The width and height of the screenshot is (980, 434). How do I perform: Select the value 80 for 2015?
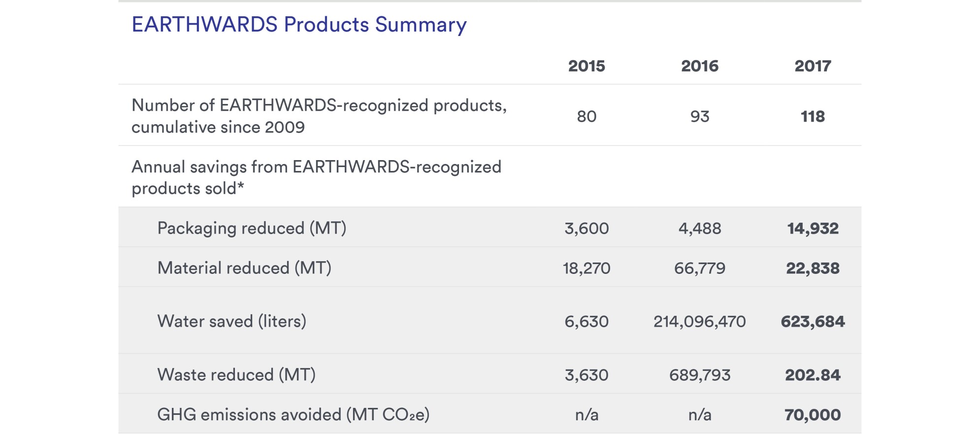[587, 116]
